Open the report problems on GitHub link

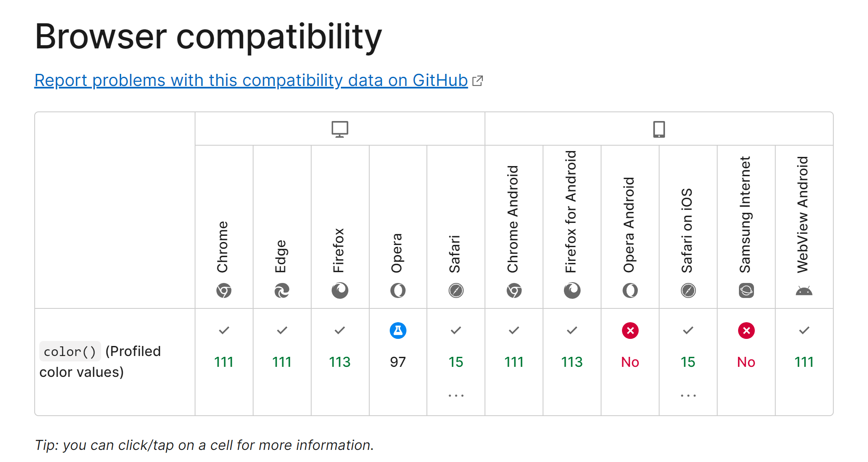tap(251, 80)
